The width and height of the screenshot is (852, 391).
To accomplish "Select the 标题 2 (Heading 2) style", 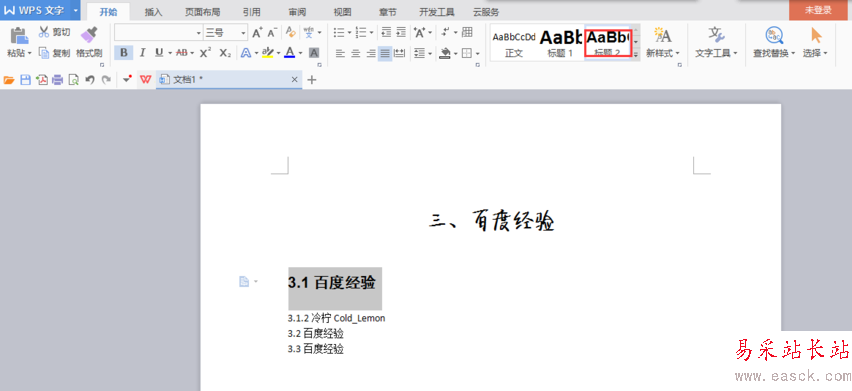I will 607,42.
